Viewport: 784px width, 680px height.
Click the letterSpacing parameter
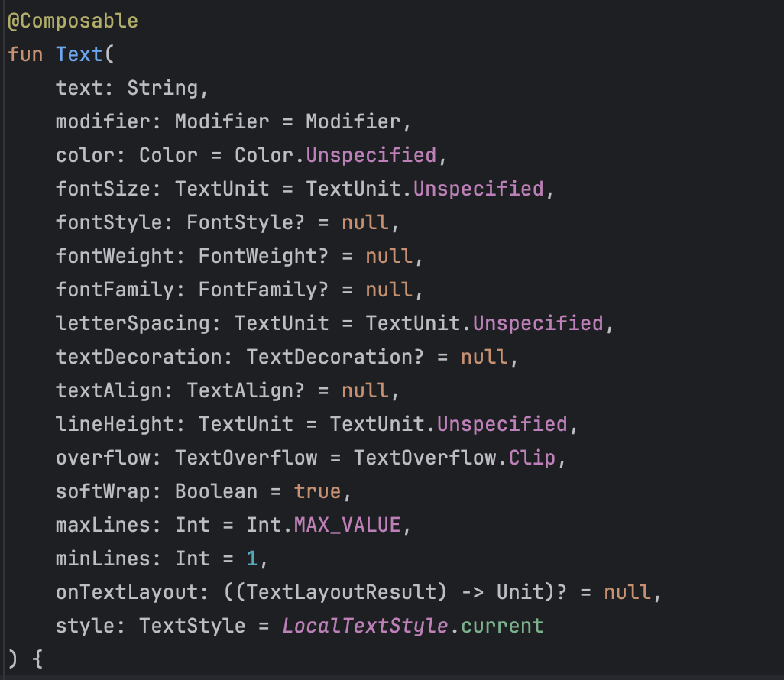[x=133, y=323]
